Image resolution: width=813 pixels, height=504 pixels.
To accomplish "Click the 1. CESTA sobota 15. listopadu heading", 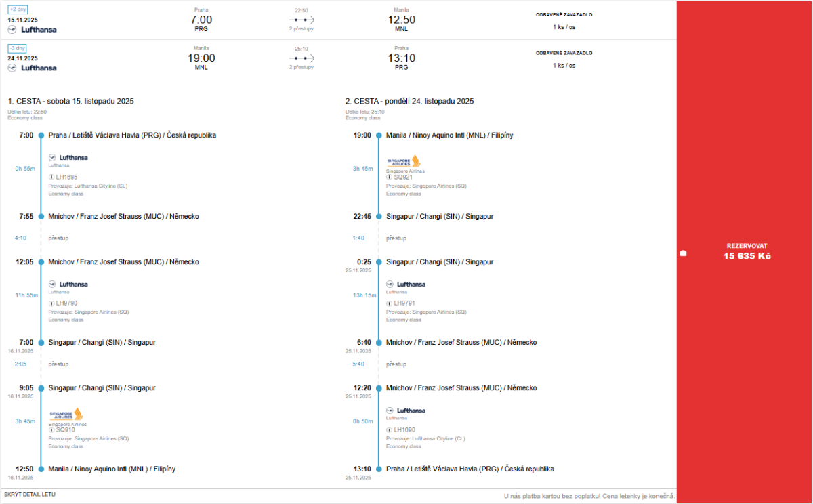I will click(71, 101).
